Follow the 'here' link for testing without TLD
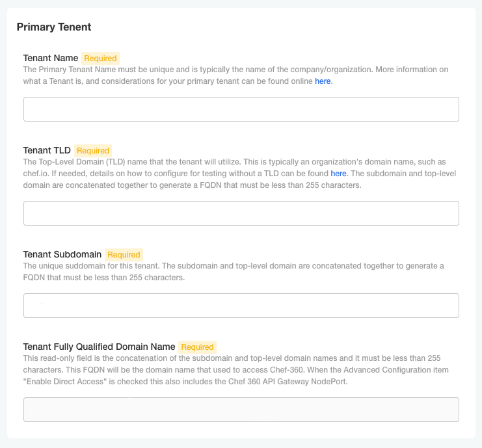This screenshot has width=482, height=448. pos(338,174)
